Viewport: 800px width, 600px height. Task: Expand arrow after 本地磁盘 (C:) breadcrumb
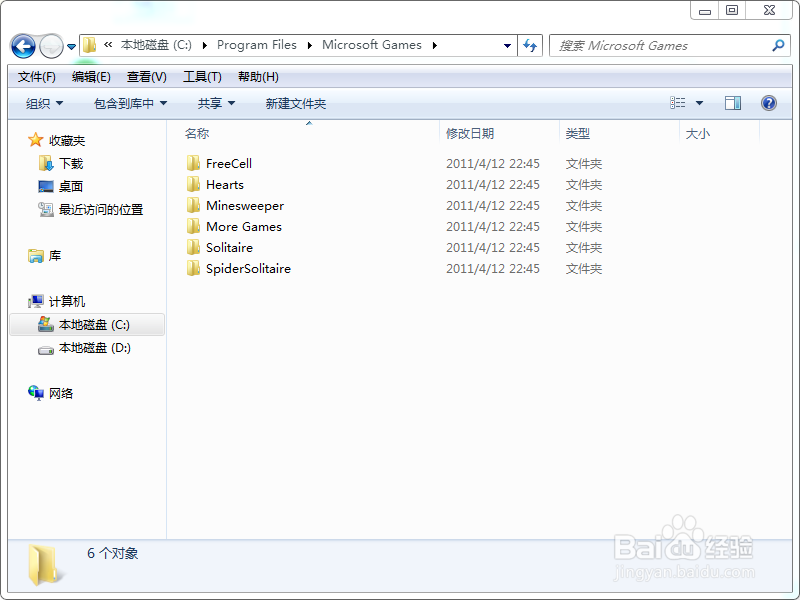[x=205, y=45]
